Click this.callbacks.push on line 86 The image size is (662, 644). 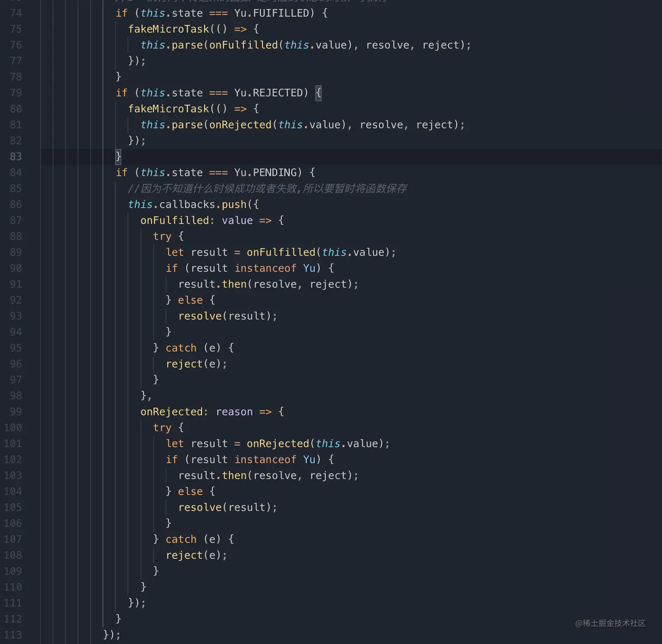click(187, 204)
